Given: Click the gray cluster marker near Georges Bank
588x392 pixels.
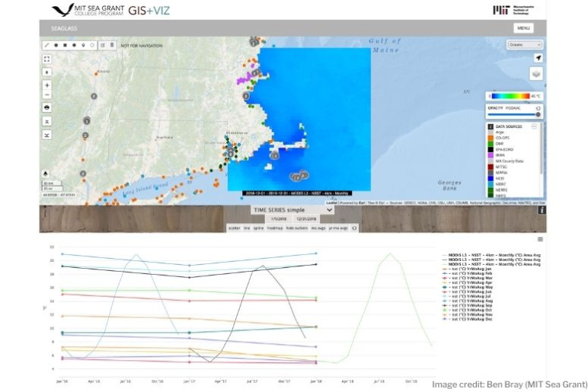Looking at the screenshot, I should [x=299, y=176].
